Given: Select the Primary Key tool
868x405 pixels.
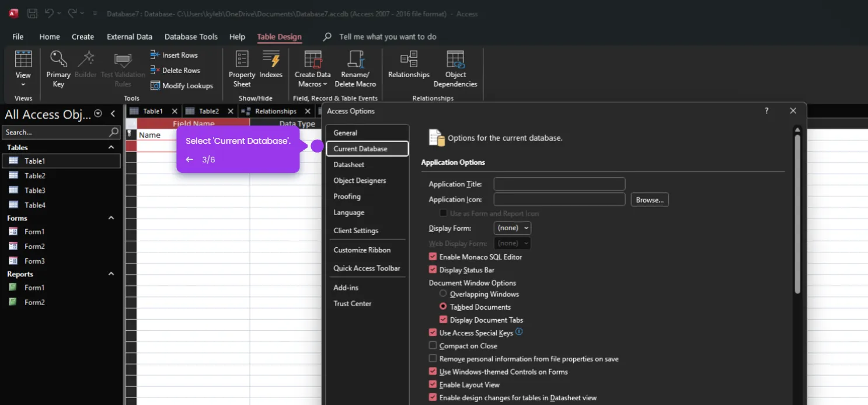Looking at the screenshot, I should (57, 68).
